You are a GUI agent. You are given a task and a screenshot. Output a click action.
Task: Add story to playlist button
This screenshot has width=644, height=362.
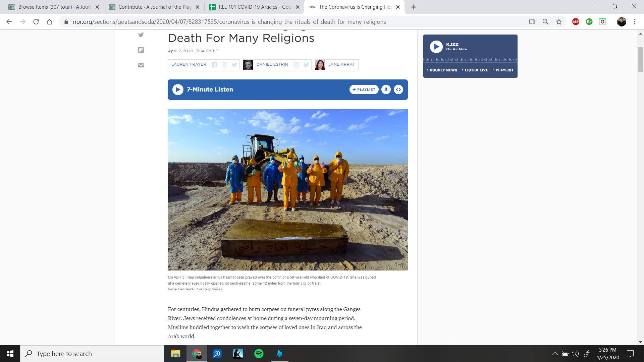(x=364, y=89)
